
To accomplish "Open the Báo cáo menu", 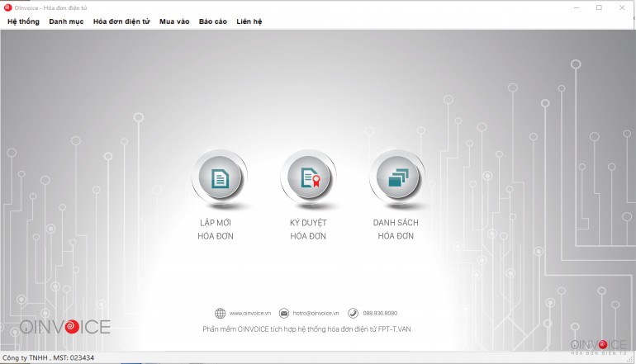I will pyautogui.click(x=212, y=21).
